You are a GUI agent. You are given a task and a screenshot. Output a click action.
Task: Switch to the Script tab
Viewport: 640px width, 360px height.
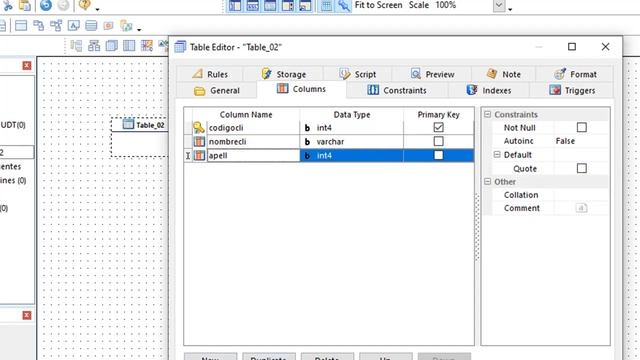pos(358,74)
